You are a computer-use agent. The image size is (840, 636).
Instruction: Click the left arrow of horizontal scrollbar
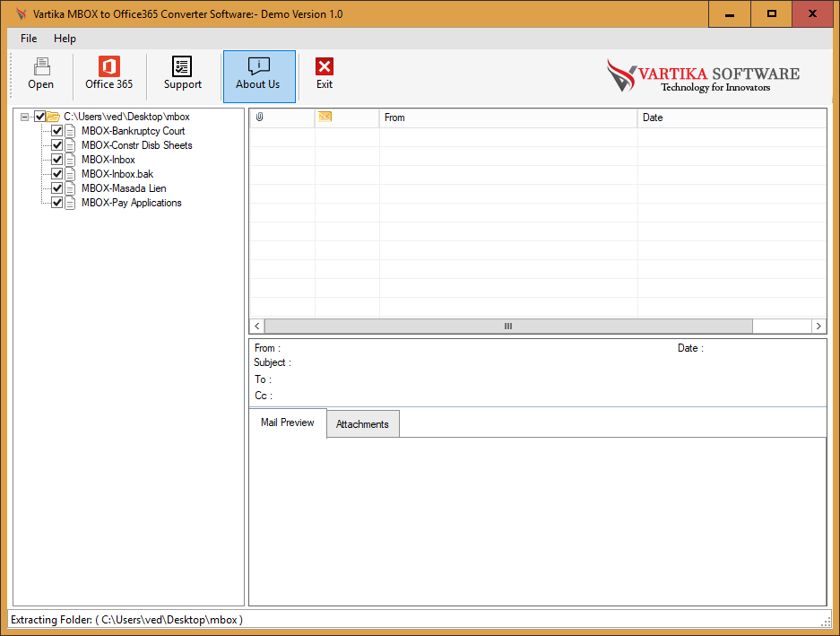(x=257, y=326)
